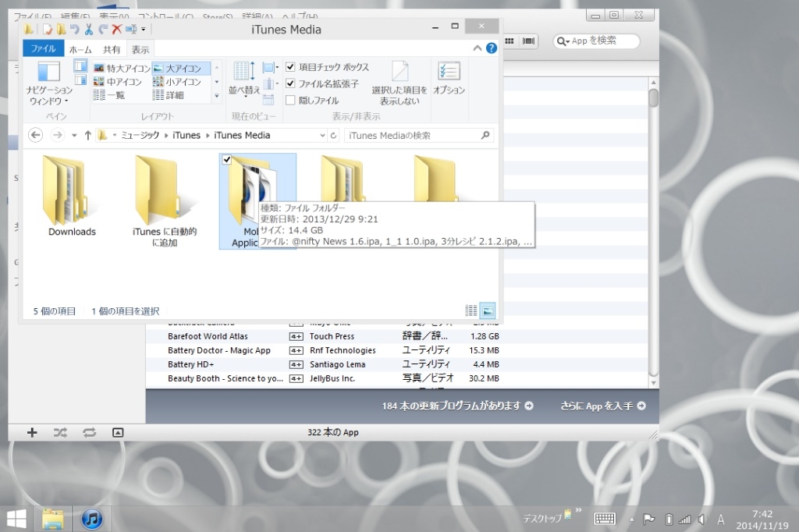Collapse the ribbon with chevron

(x=478, y=48)
